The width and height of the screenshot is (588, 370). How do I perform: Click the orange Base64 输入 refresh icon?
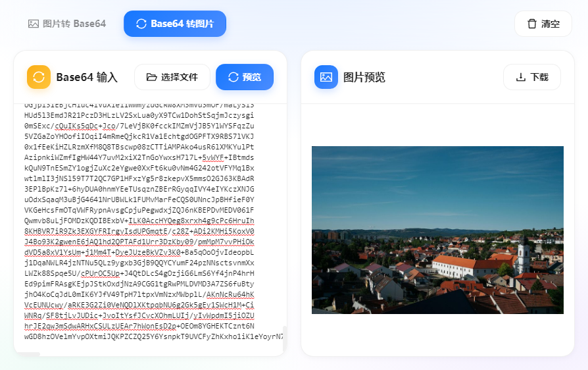[x=39, y=77]
